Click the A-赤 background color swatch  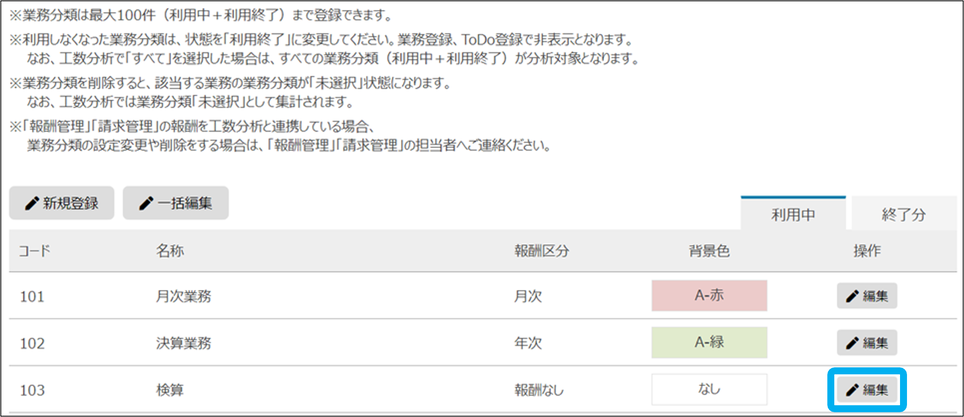pos(709,296)
